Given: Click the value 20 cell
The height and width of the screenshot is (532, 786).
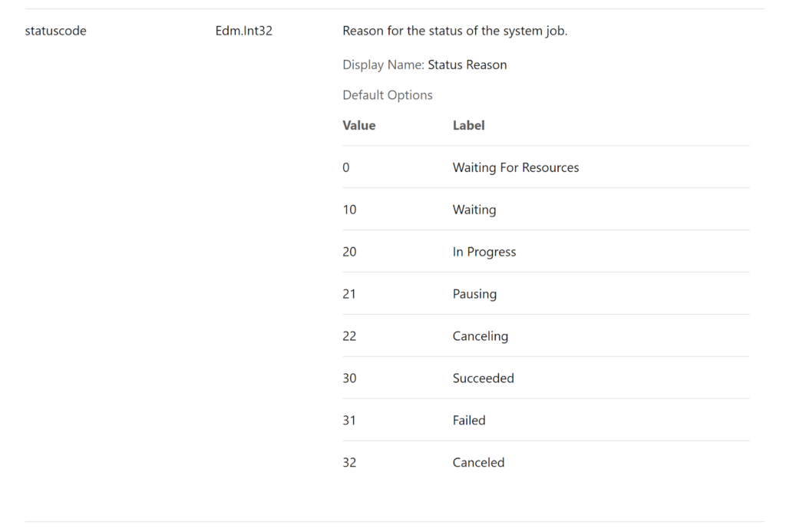Looking at the screenshot, I should click(x=349, y=252).
